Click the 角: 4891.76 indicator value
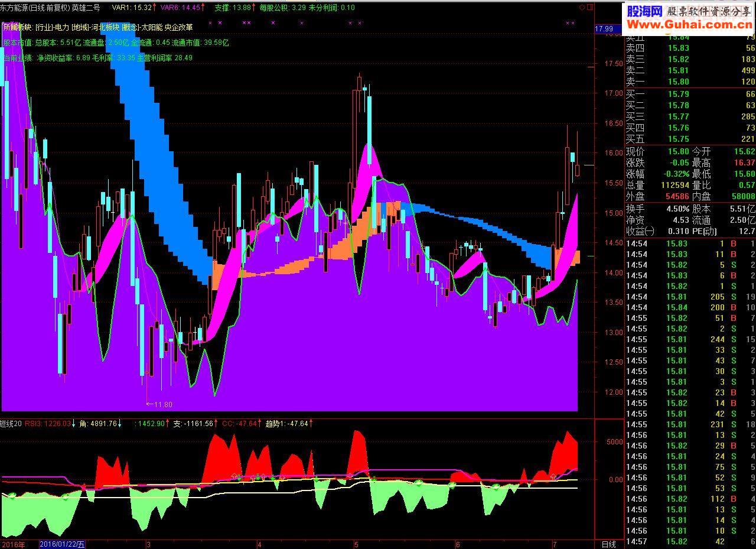This screenshot has width=756, height=549. (100, 424)
